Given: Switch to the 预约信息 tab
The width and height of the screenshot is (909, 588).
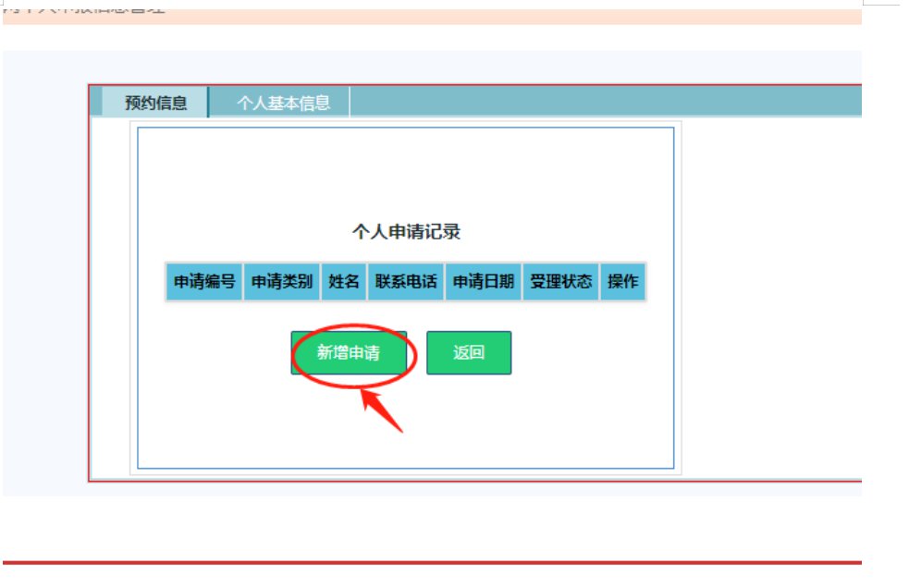Looking at the screenshot, I should [155, 103].
